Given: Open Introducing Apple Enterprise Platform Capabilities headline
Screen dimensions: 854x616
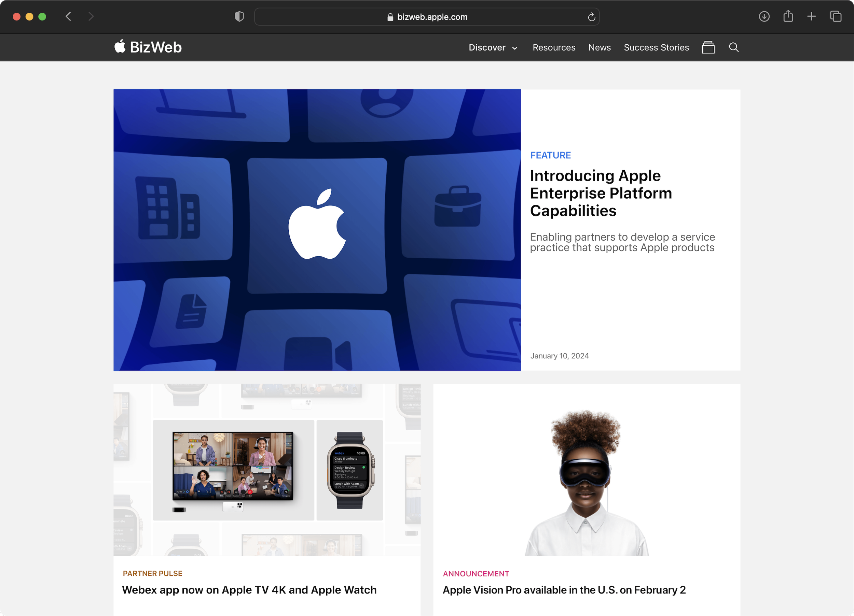Looking at the screenshot, I should 601,193.
